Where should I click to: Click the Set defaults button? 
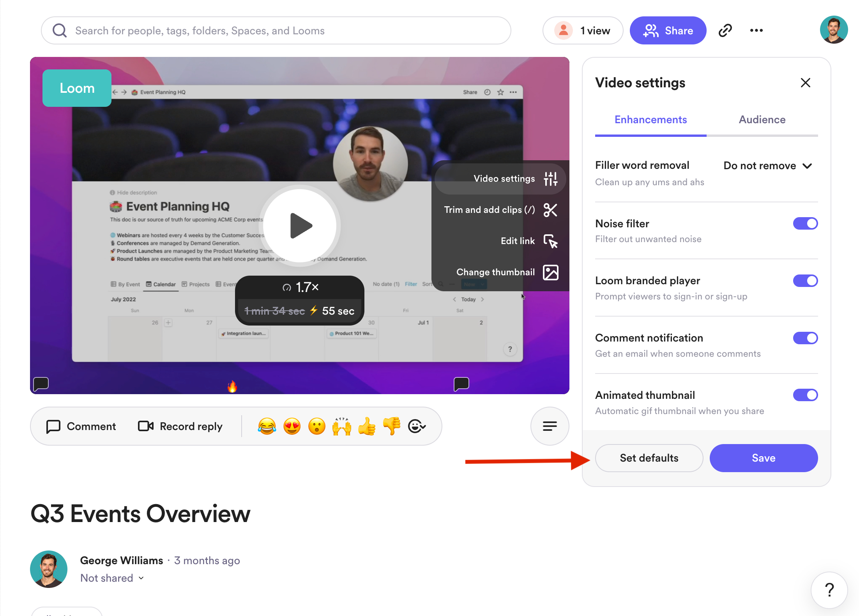click(649, 458)
